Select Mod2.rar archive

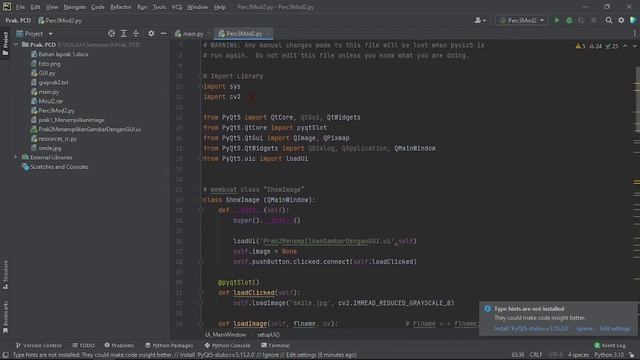51,101
